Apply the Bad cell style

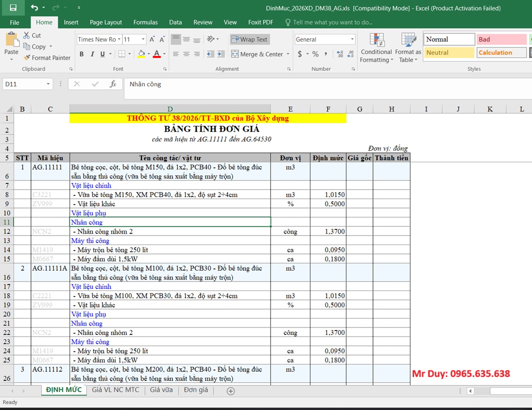pos(501,39)
